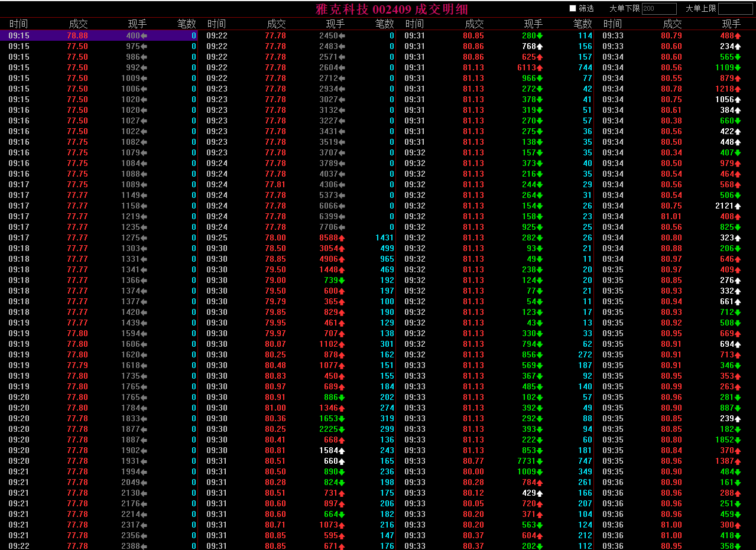The image size is (756, 550).
Task: Click the price cell 79.00
Action: point(275,280)
